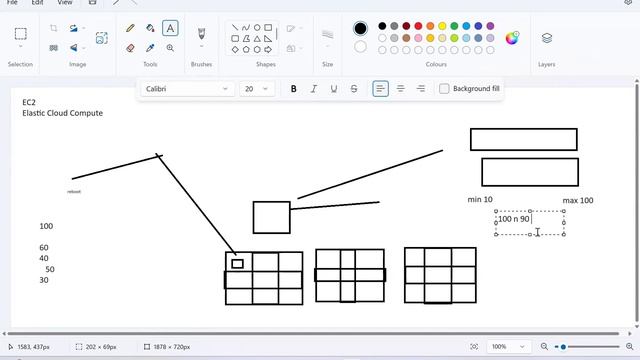The image size is (640, 360).
Task: Expand the Flip options arrow
Action: [x=84, y=48]
